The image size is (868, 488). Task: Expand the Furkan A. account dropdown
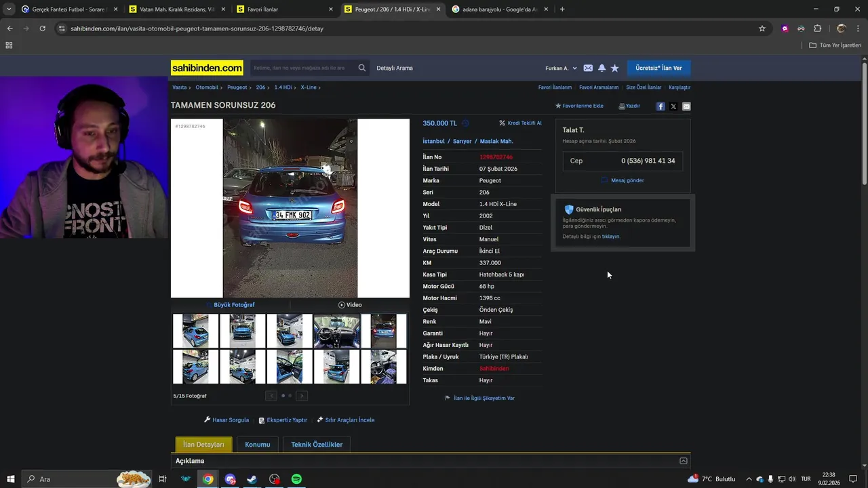[561, 68]
